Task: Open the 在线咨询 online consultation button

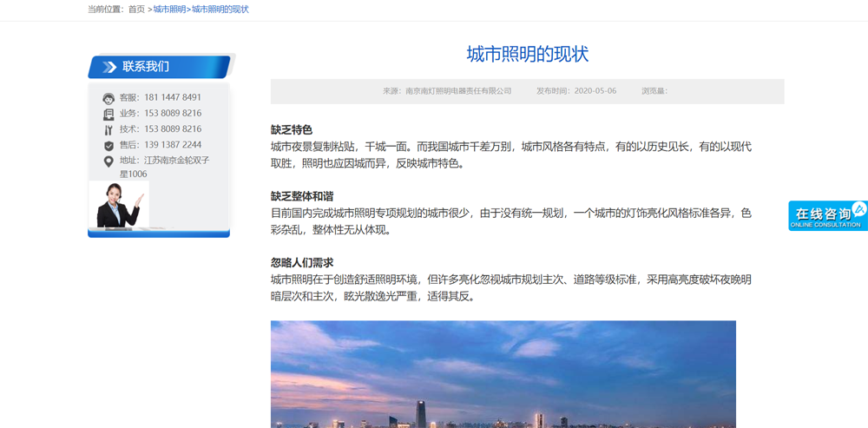Action: pos(826,216)
